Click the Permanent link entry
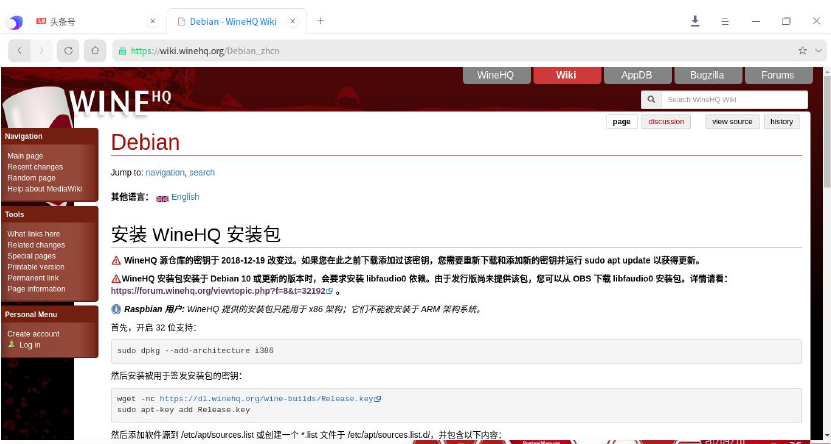 (x=33, y=278)
